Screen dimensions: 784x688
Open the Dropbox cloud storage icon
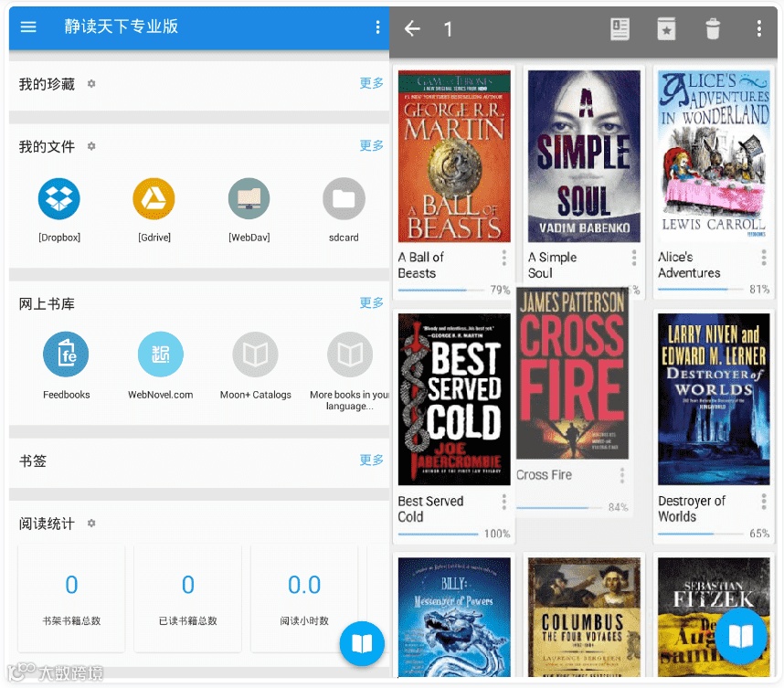point(59,198)
